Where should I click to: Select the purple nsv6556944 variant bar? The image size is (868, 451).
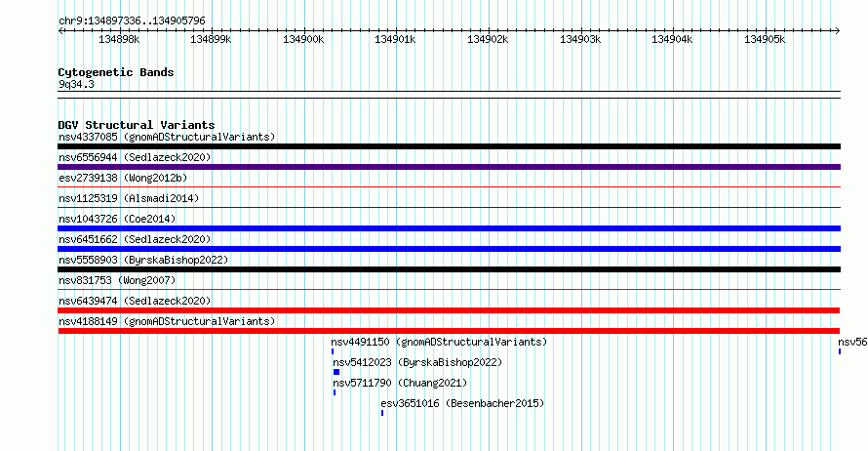(449, 167)
